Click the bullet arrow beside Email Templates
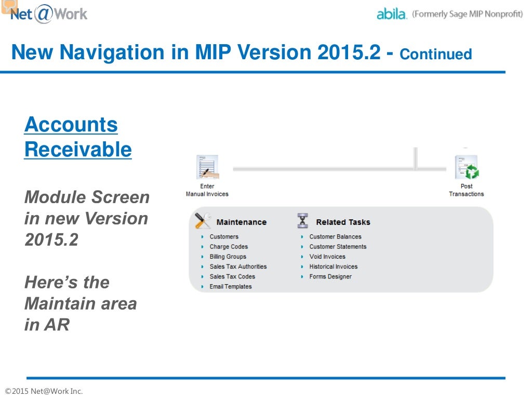The height and width of the screenshot is (399, 532). (x=202, y=287)
